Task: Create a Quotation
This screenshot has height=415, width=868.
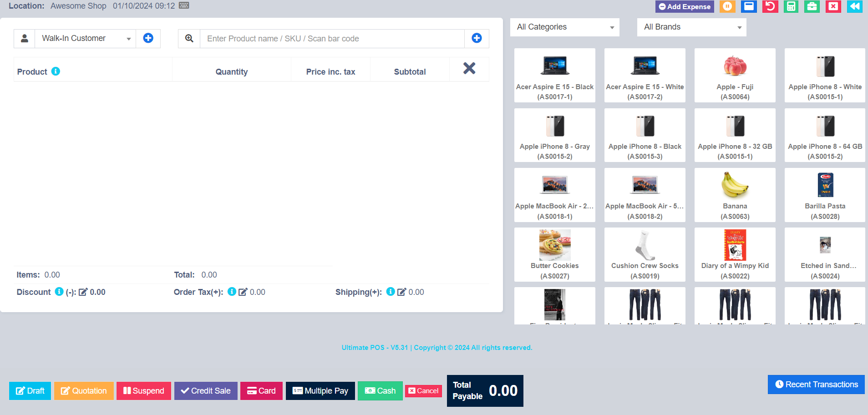Action: 84,391
